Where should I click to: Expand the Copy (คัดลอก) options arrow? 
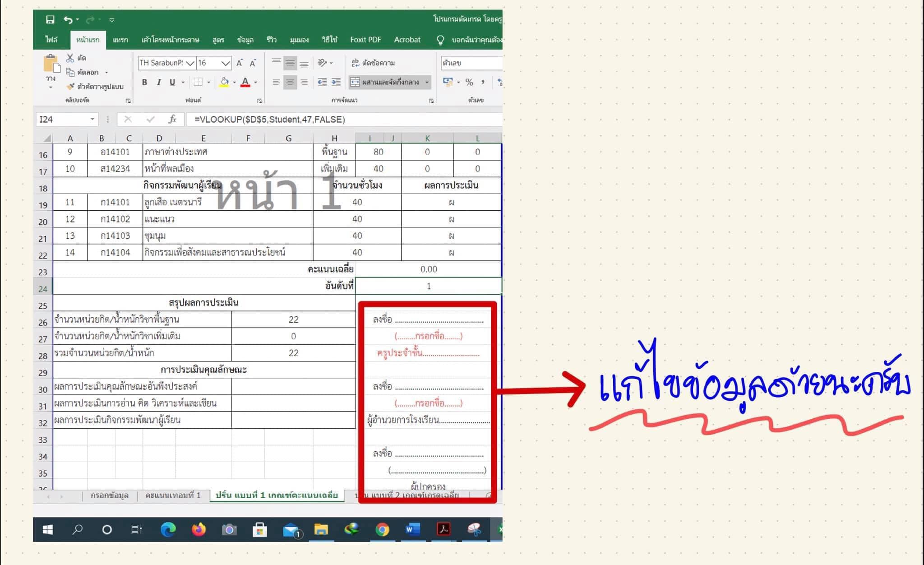pyautogui.click(x=106, y=72)
